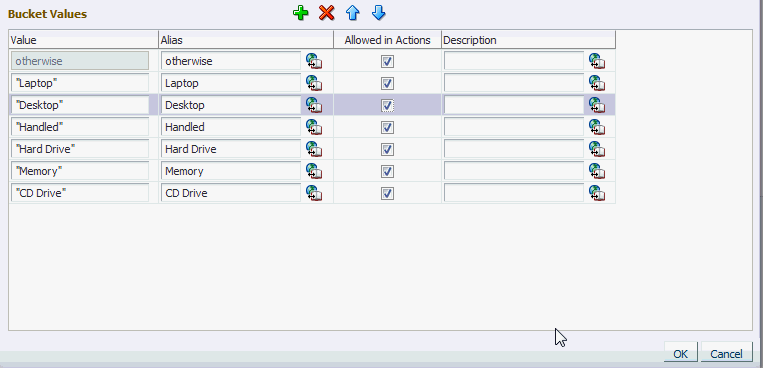Click the Bucket Values section title
763x368 pixels.
coord(47,14)
